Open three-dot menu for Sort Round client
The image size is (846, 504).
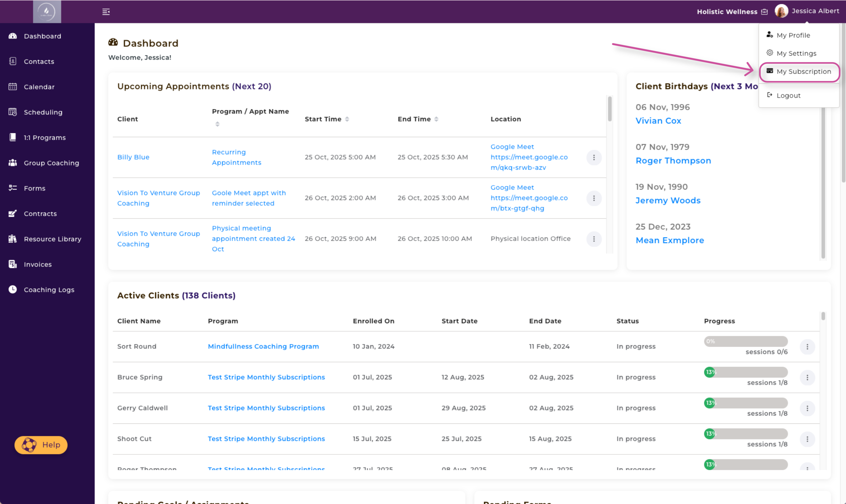807,347
